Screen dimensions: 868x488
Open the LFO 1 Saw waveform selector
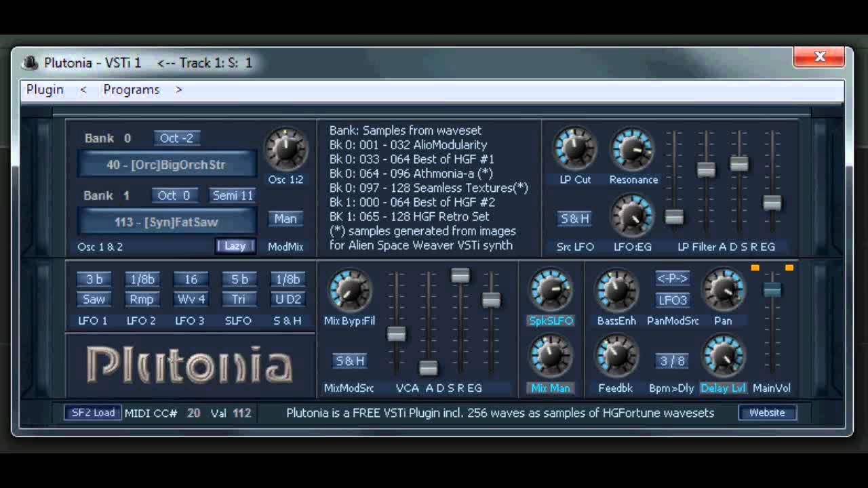94,299
